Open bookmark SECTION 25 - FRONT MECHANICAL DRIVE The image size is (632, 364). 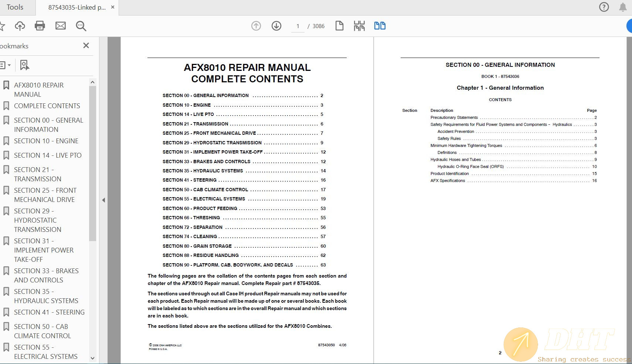point(45,195)
